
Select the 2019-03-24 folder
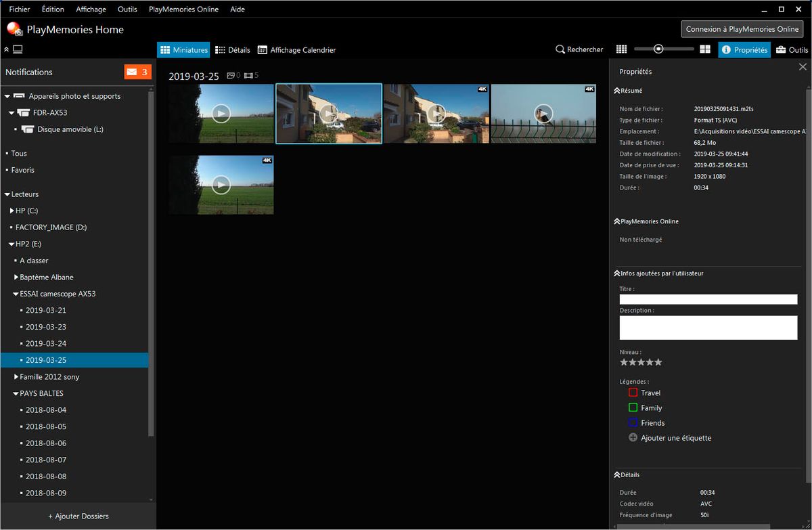(46, 343)
